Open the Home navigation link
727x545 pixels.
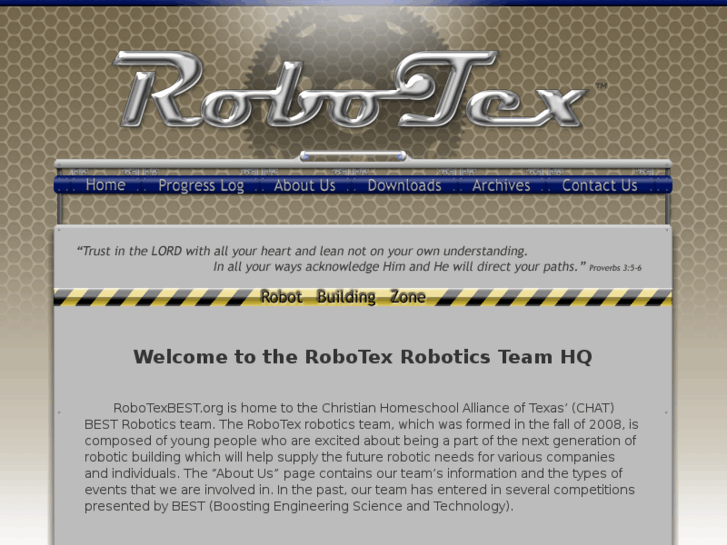(105, 185)
